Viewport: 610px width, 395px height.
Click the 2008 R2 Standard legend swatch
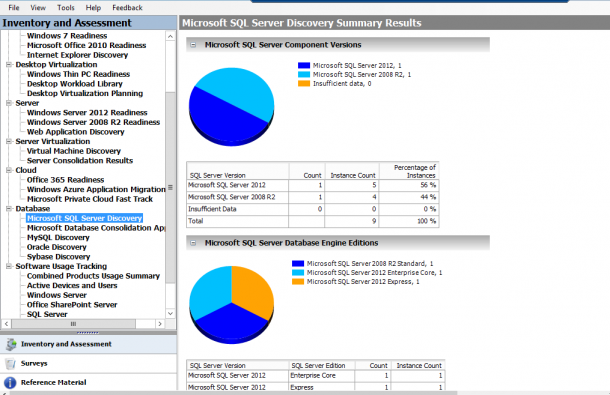[298, 263]
